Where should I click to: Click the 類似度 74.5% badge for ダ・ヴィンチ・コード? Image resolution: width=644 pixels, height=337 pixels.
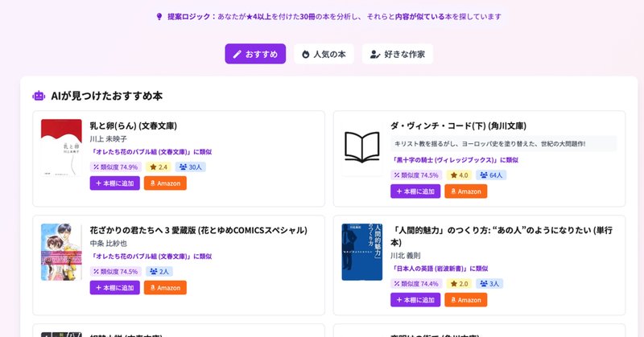(x=416, y=175)
